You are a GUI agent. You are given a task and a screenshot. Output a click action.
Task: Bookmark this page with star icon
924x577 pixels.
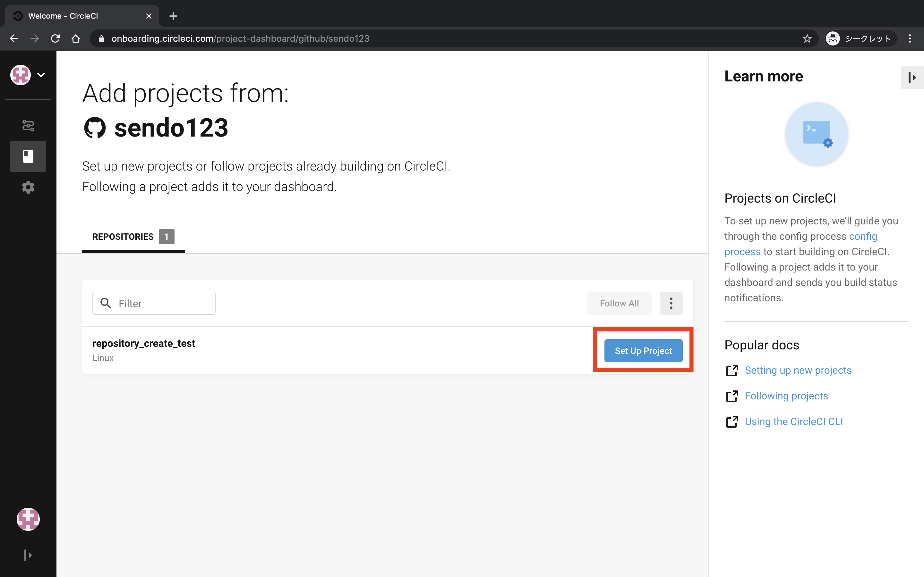pyautogui.click(x=807, y=38)
